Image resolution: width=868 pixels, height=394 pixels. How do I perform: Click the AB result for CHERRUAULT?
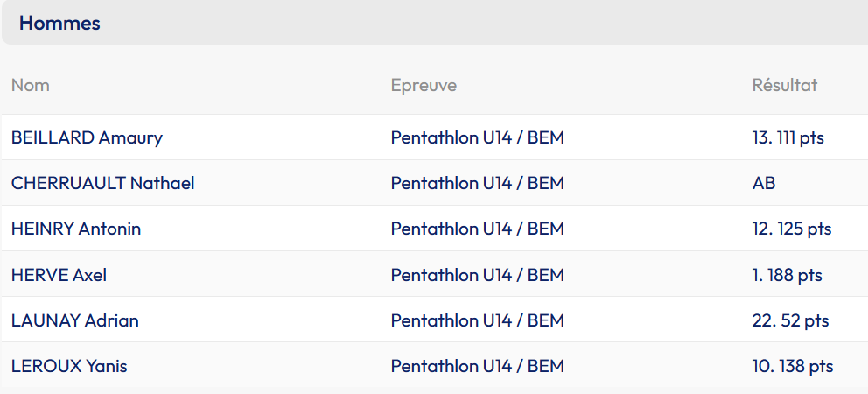click(764, 183)
